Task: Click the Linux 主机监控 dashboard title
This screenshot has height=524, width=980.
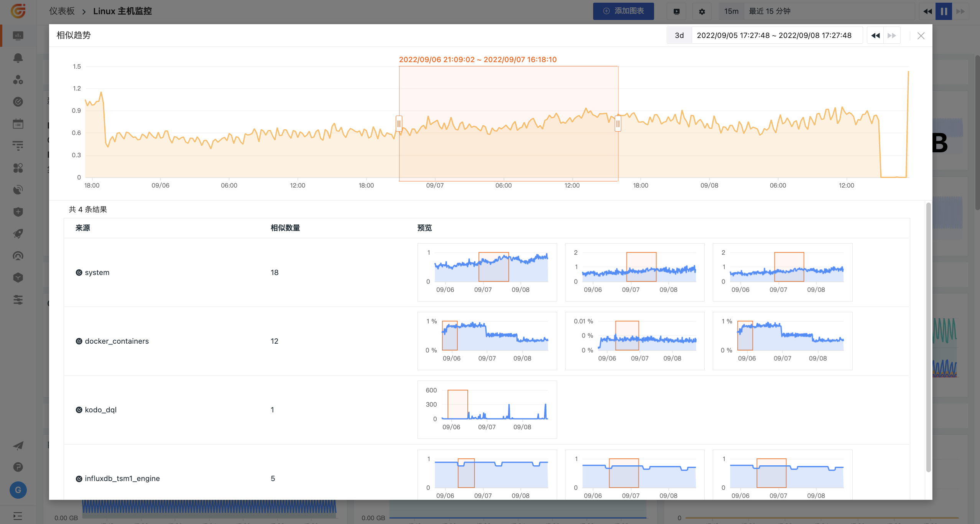Action: tap(122, 11)
